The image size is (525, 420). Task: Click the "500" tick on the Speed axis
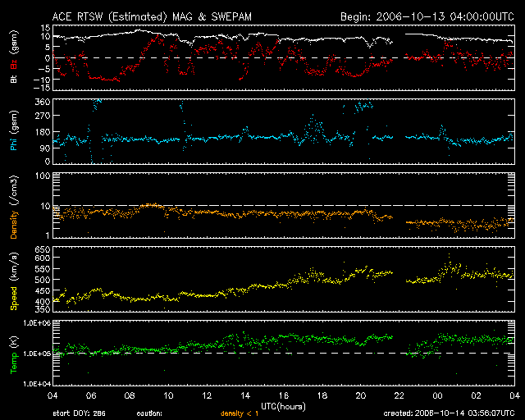(43, 280)
